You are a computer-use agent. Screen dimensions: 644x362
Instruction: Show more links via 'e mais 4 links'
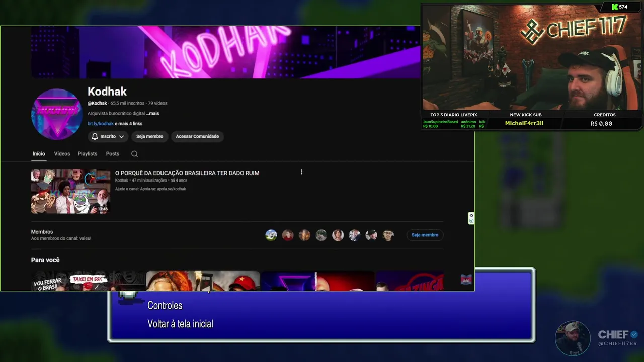point(129,124)
